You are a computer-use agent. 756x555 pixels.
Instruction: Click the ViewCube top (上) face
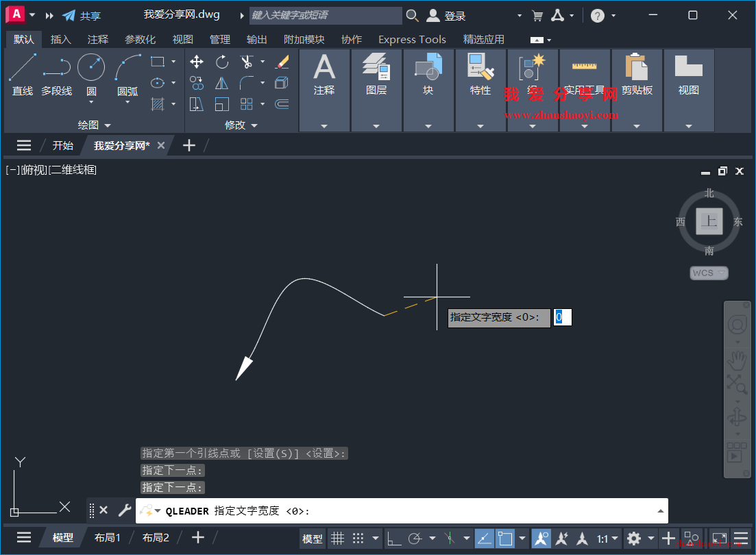click(709, 221)
